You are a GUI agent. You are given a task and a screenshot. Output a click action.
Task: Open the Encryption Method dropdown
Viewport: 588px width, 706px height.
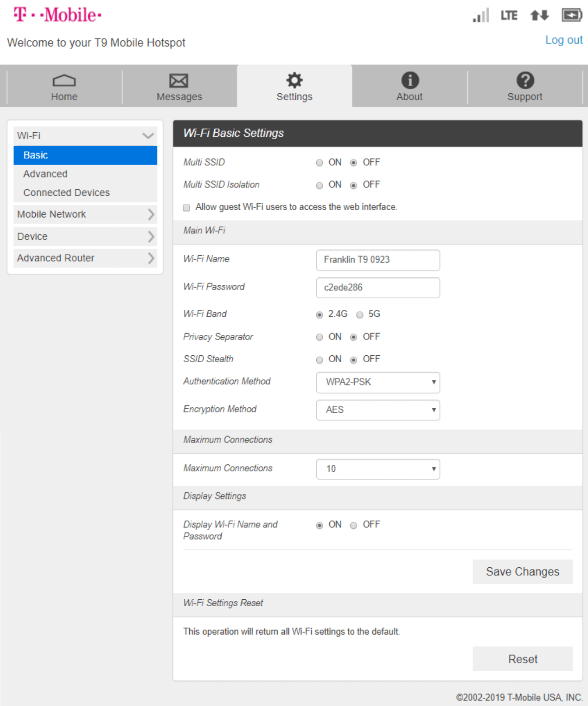(x=378, y=410)
